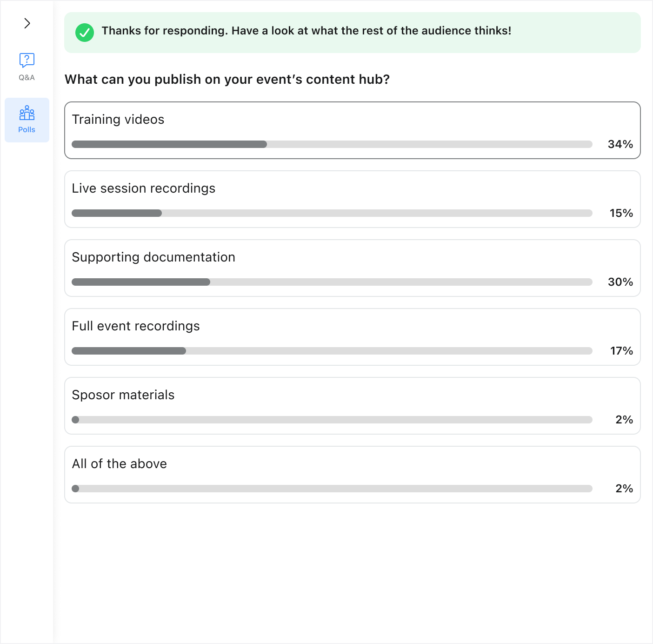Click the 15% percentage for live recordings

coord(621,213)
